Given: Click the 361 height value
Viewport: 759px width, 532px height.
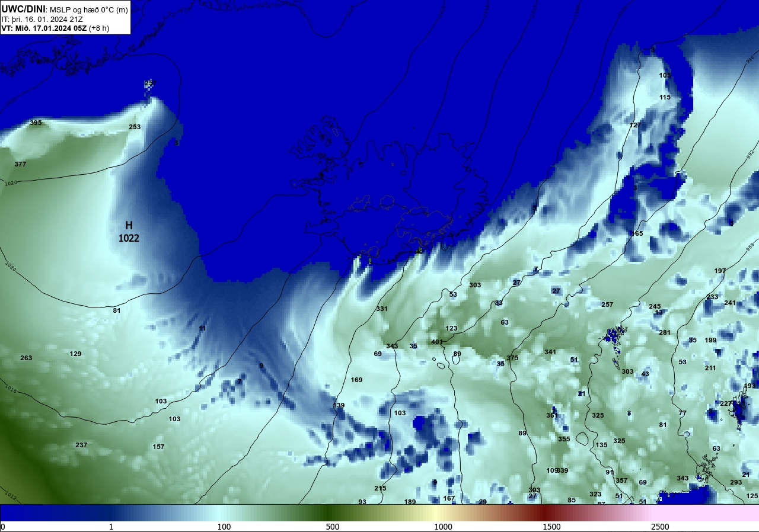Looking at the screenshot, I should click(x=552, y=415).
